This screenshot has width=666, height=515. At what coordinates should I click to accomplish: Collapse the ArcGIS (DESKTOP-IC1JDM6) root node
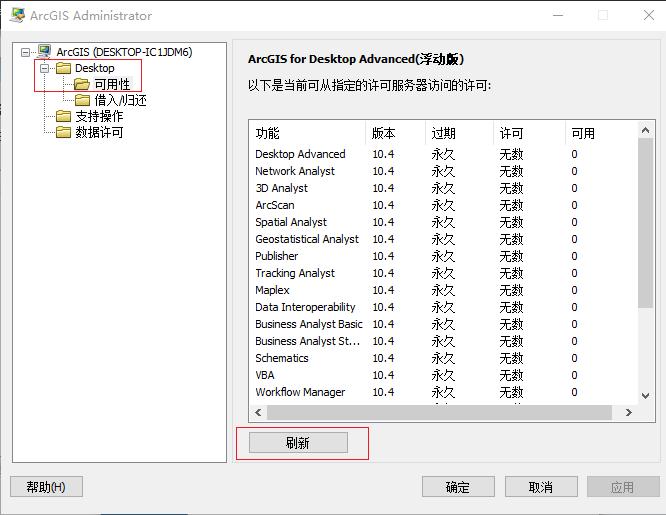(x=25, y=52)
